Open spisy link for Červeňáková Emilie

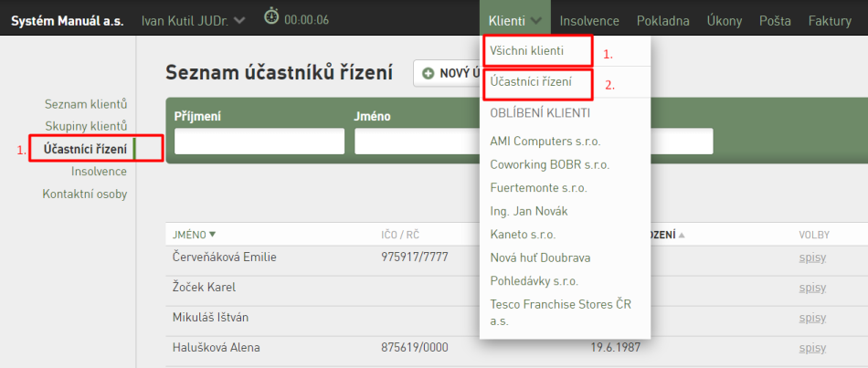click(x=812, y=258)
